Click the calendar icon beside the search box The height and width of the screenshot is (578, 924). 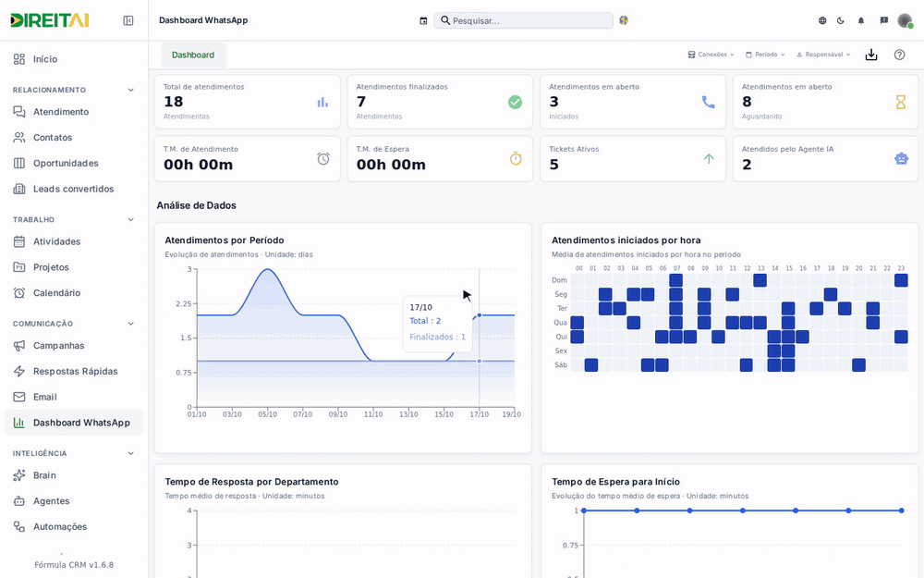pos(423,20)
